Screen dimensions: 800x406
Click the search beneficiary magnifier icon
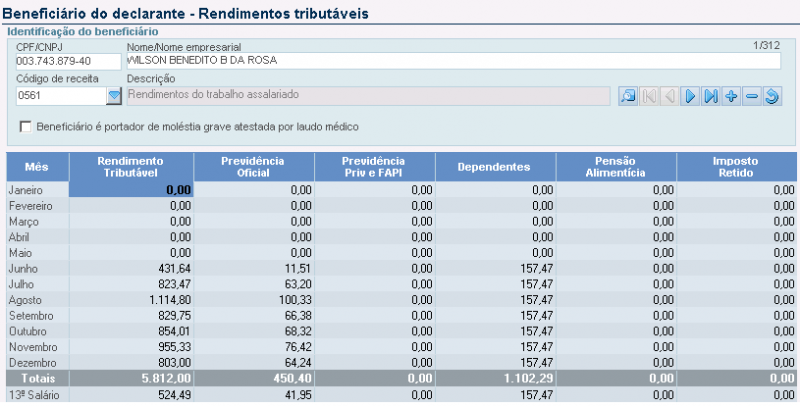click(x=628, y=96)
